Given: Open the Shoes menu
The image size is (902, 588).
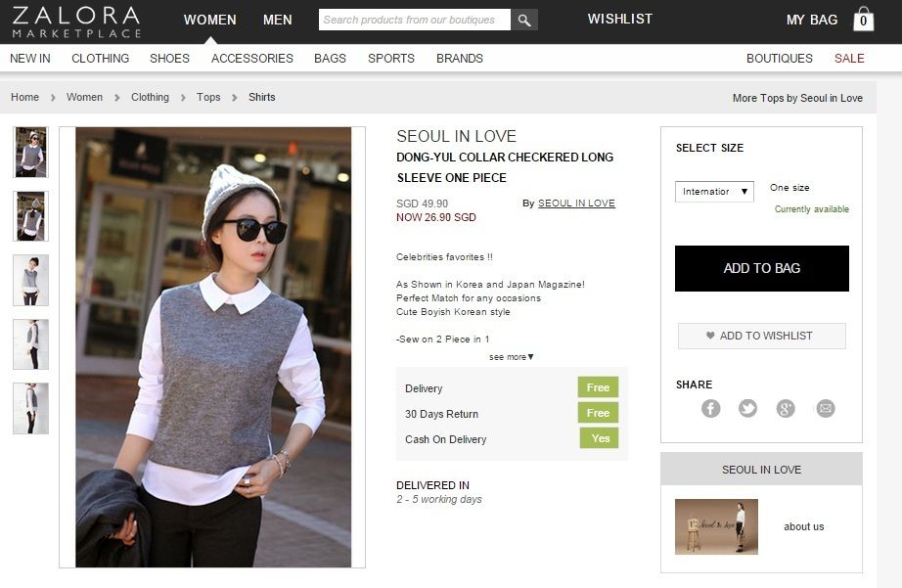Looking at the screenshot, I should click(169, 59).
